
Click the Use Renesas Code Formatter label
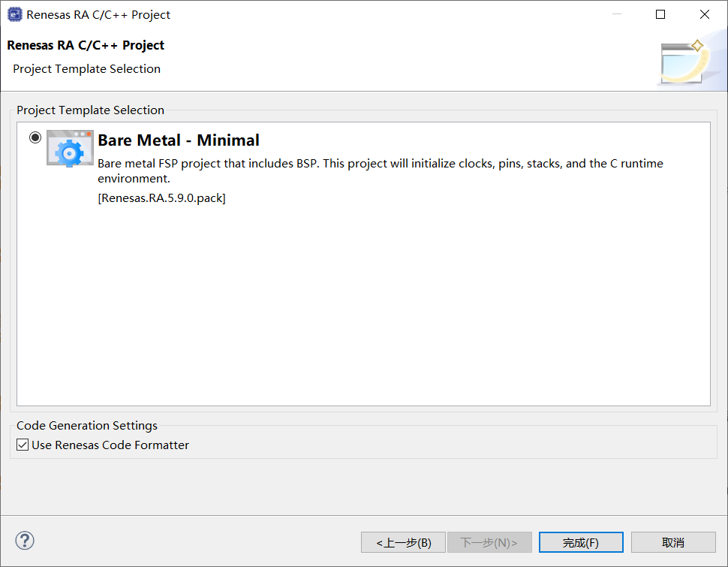(110, 445)
